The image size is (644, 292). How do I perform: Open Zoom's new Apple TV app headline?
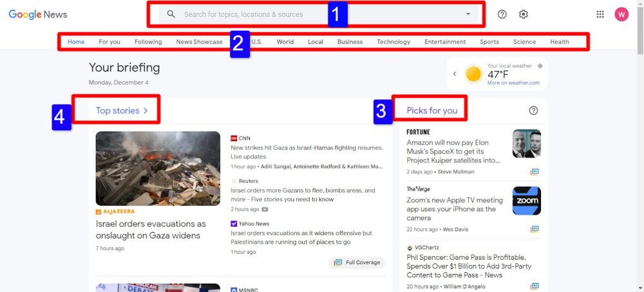[x=455, y=209]
